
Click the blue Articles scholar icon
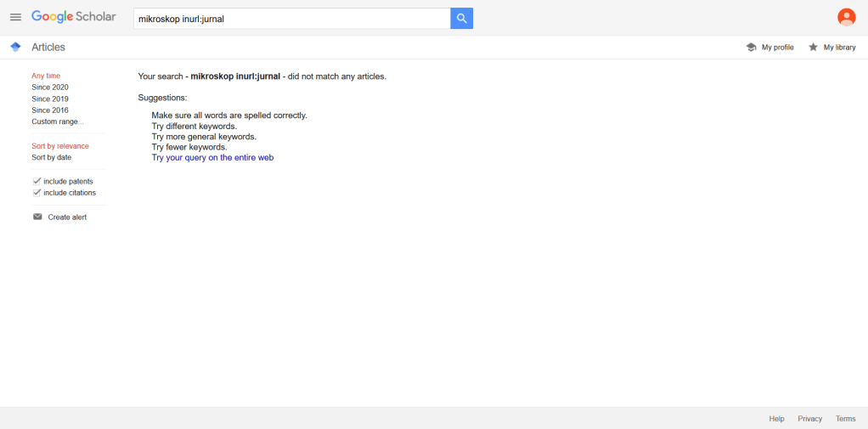point(15,48)
